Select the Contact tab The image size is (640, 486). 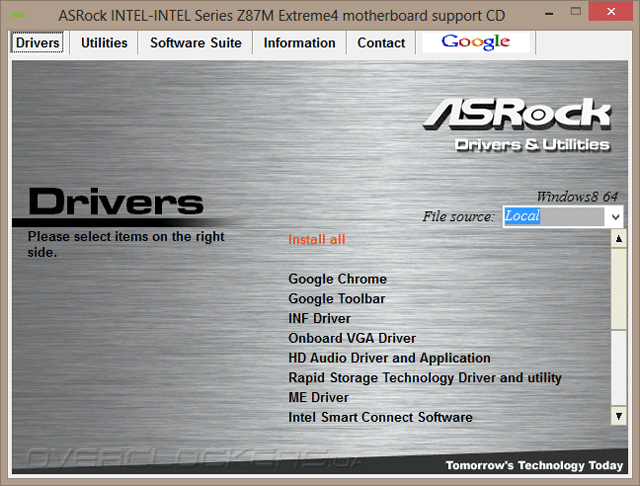click(381, 42)
